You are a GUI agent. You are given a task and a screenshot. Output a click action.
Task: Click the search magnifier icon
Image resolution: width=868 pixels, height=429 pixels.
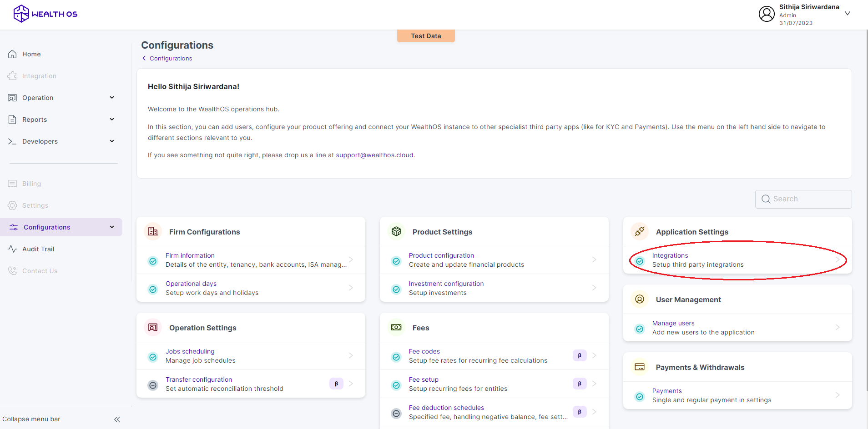pyautogui.click(x=766, y=199)
